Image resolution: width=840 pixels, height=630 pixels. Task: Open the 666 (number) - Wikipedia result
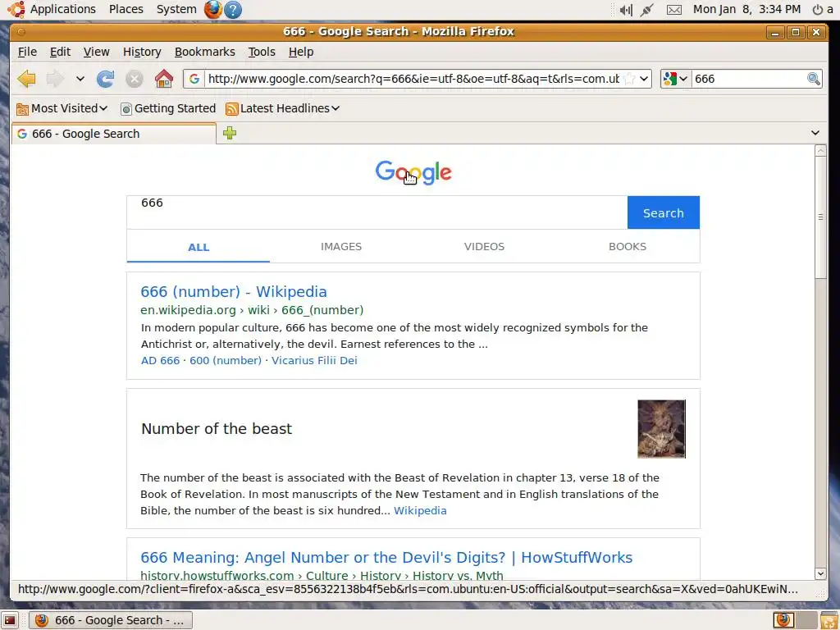[x=234, y=291]
